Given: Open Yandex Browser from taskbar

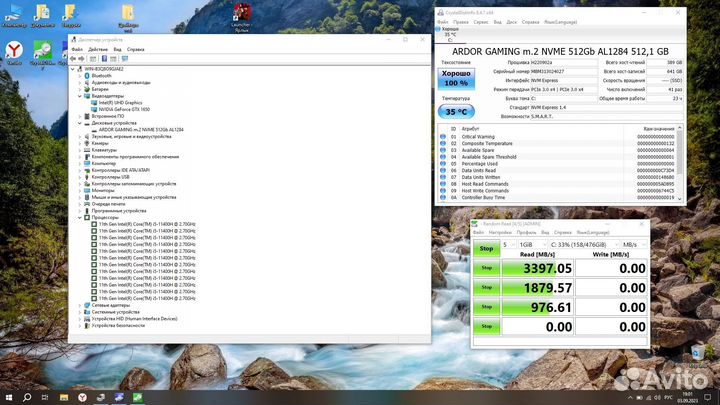Looking at the screenshot, I should pos(82,397).
